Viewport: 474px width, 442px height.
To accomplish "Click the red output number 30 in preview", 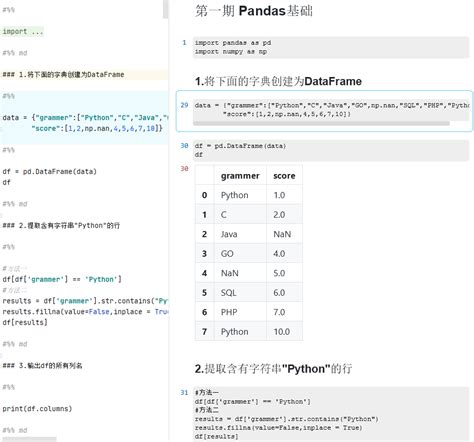I will click(184, 169).
